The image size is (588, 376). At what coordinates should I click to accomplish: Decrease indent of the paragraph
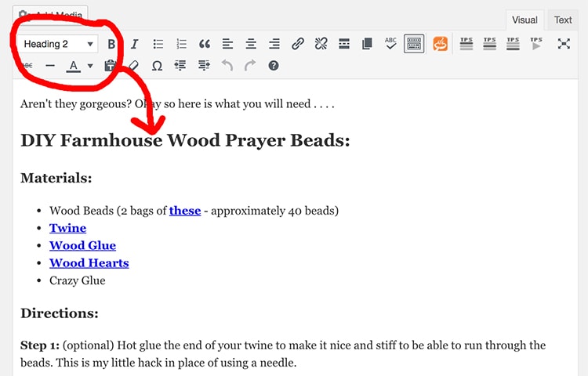[180, 66]
